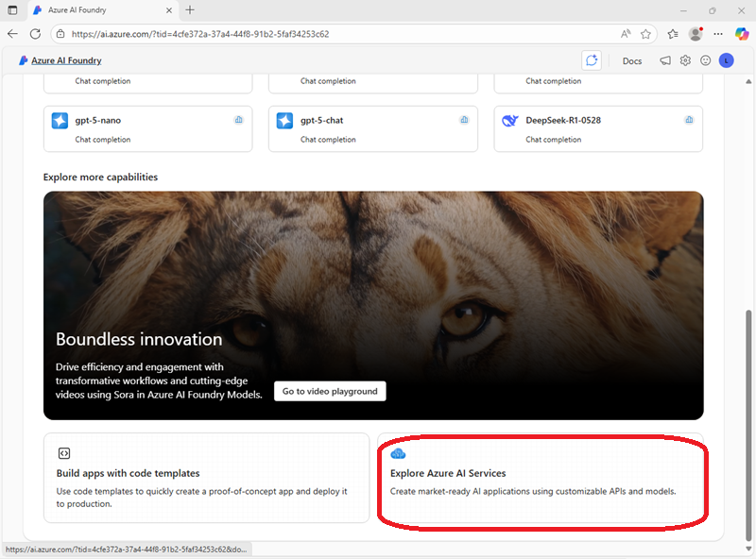Screen dimensions: 756x559
Task: Click the gpt-5-chat sparkle icon
Action: 284,121
